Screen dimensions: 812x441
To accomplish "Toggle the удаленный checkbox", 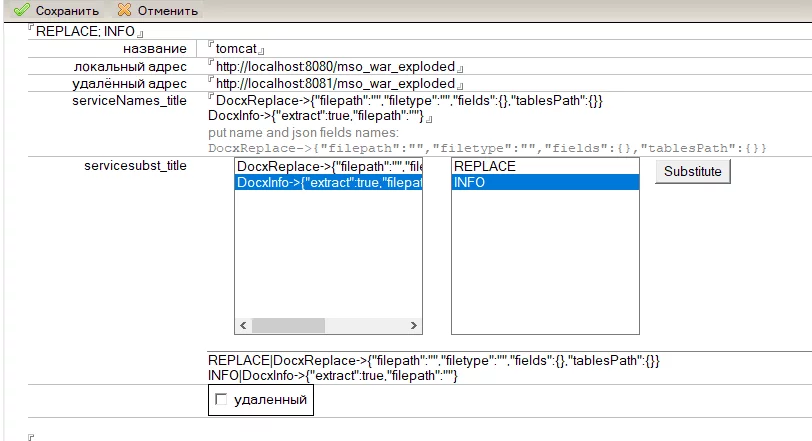I will [221, 401].
